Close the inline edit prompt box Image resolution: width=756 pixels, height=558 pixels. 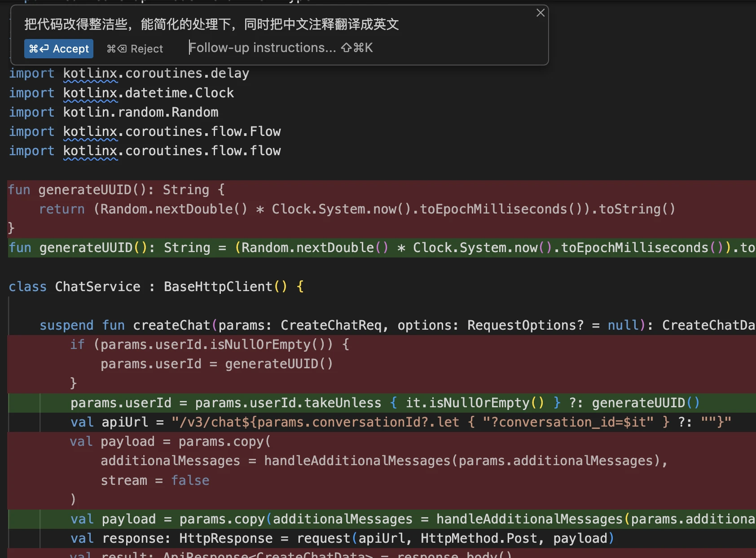coord(541,13)
